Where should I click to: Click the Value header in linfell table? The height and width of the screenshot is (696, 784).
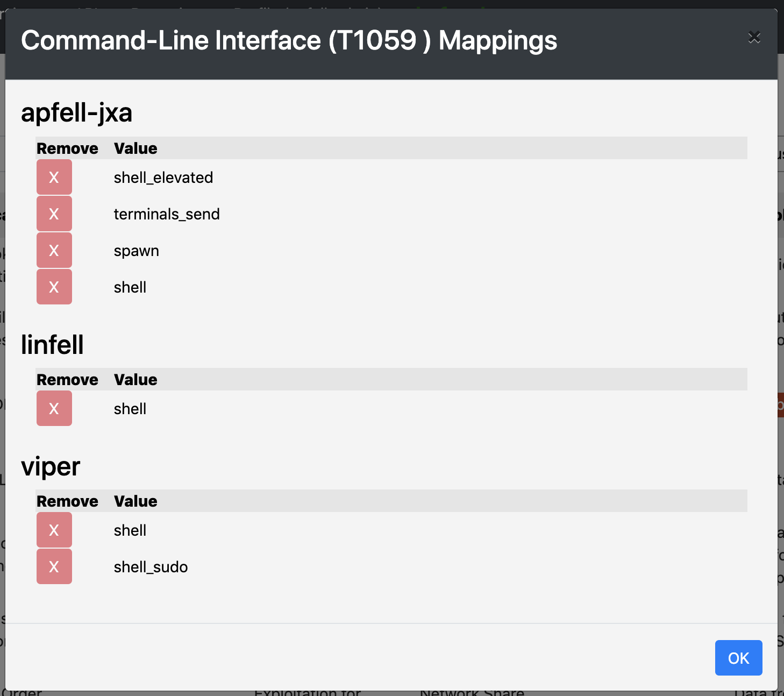(136, 380)
